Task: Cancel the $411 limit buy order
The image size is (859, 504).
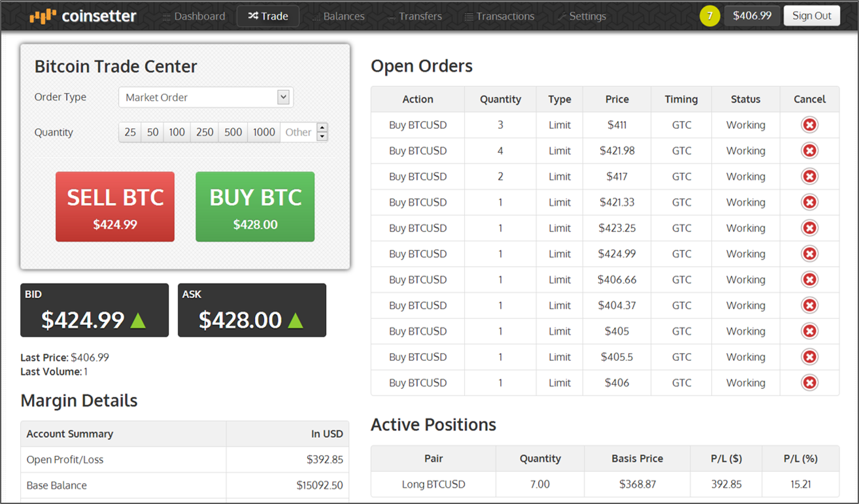Action: (809, 125)
